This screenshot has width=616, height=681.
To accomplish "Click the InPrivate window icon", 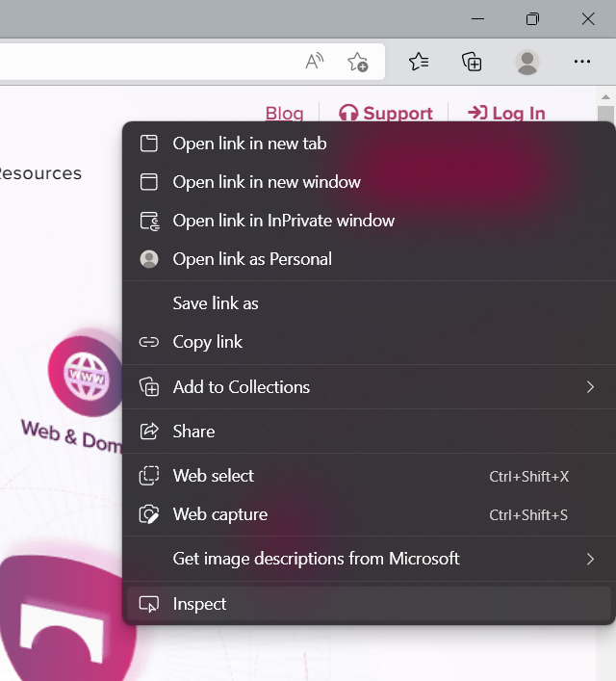I will coord(150,221).
